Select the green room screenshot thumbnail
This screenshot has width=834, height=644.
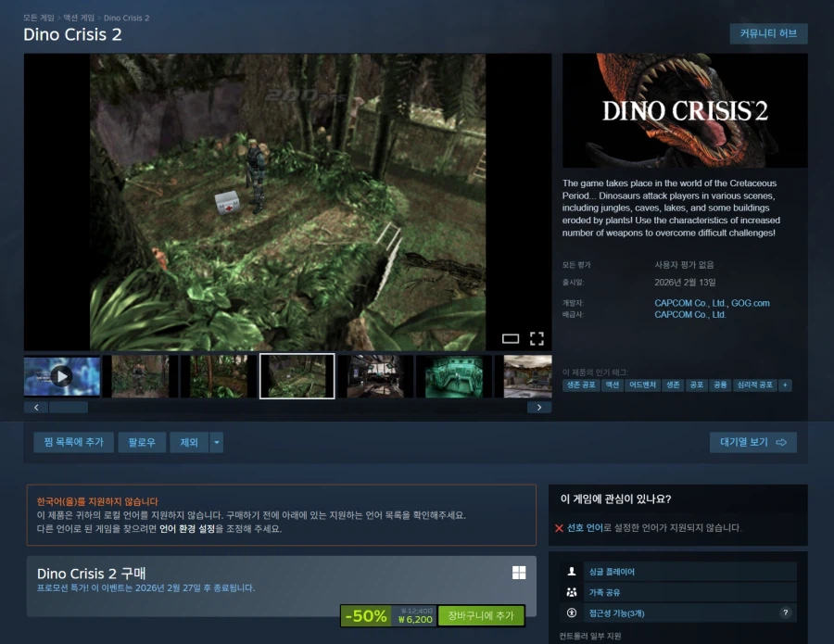click(454, 375)
